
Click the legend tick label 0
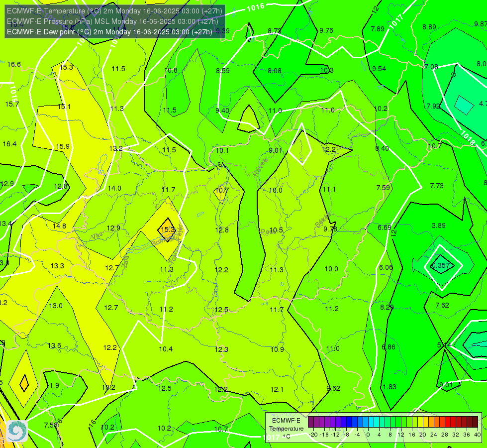368,435
